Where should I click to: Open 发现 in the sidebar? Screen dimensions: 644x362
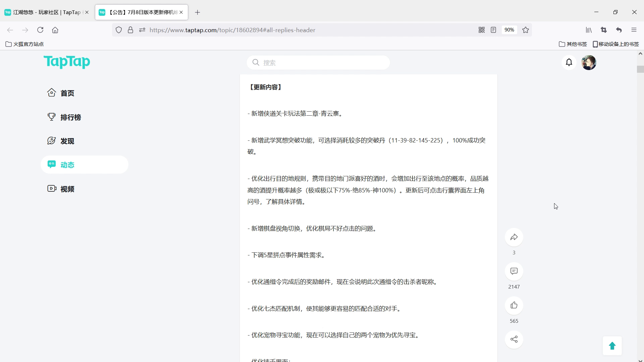click(67, 141)
